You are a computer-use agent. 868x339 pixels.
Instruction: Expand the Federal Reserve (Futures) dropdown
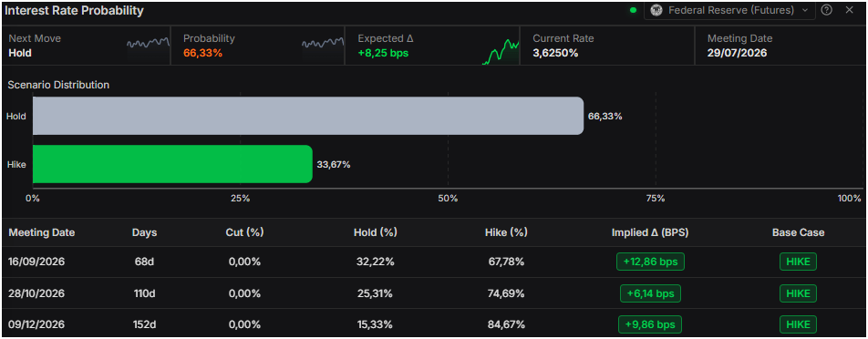(x=729, y=10)
